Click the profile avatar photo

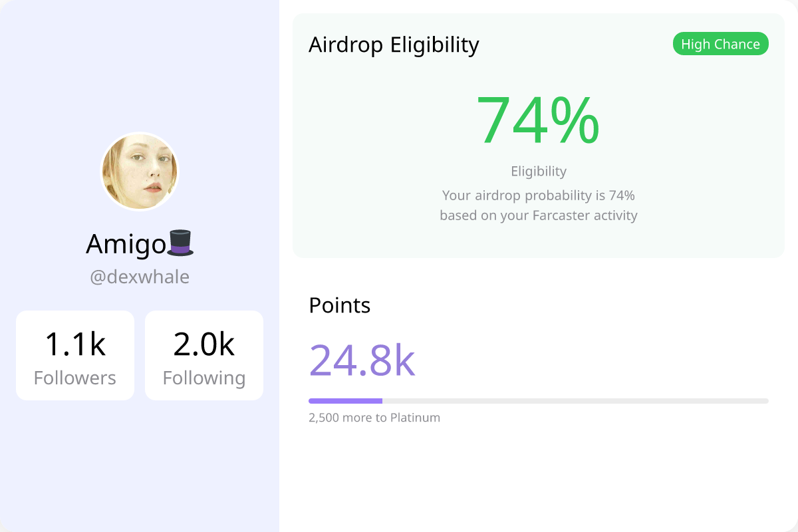tap(140, 172)
